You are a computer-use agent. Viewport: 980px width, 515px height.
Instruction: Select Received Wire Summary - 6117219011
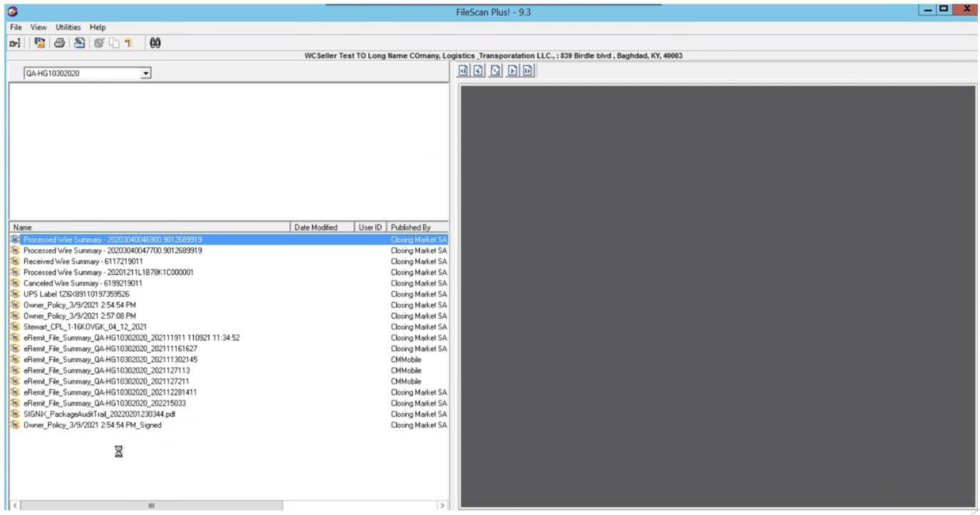coord(83,261)
